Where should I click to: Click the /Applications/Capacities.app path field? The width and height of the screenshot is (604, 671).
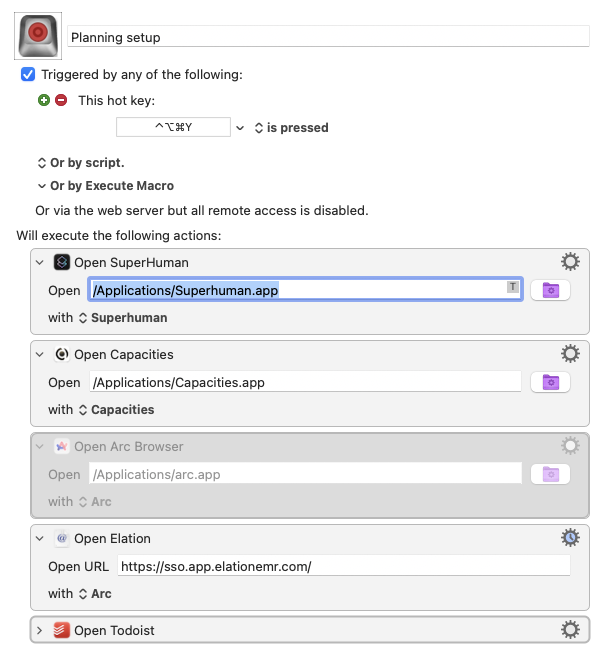[x=305, y=382]
